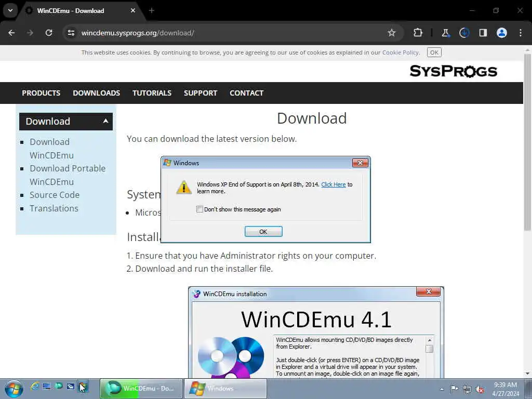The height and width of the screenshot is (399, 532).
Task: Click the page vertical scrollbar thumb
Action: [527, 142]
